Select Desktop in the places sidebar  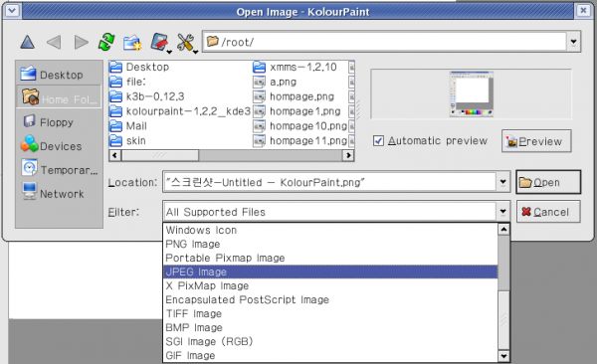coord(59,75)
